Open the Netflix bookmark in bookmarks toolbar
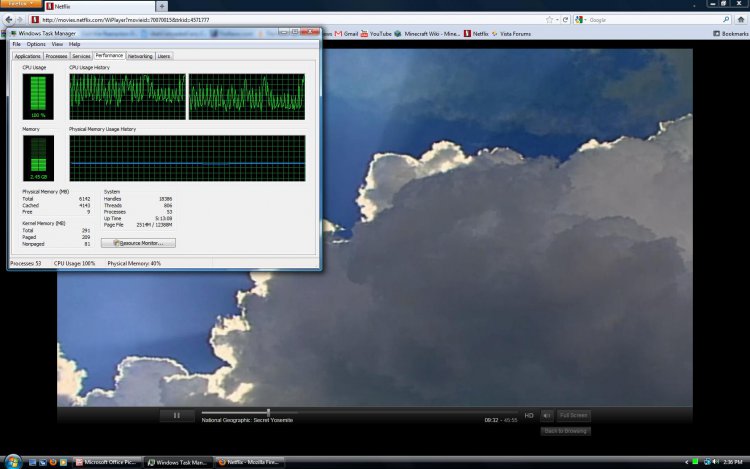The image size is (750, 469). (476, 33)
